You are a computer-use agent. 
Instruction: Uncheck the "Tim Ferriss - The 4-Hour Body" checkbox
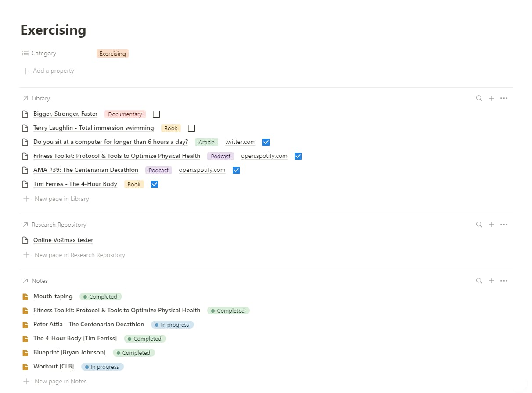[154, 184]
